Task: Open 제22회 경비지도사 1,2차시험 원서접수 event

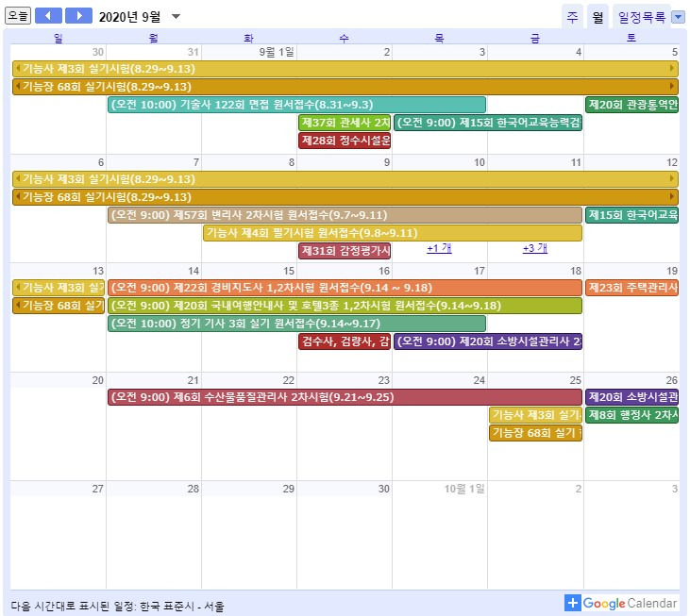Action: pyautogui.click(x=345, y=288)
